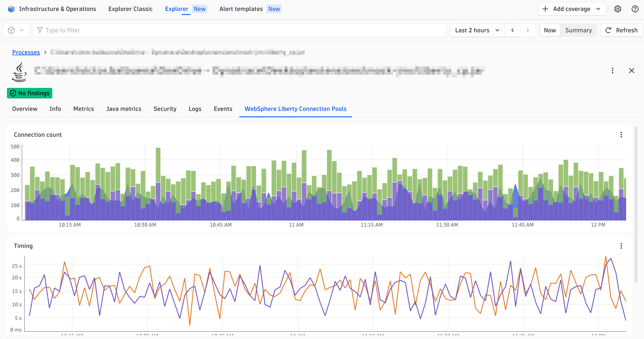This screenshot has height=339, width=644.
Task: Open the Security tab
Action: click(x=165, y=109)
